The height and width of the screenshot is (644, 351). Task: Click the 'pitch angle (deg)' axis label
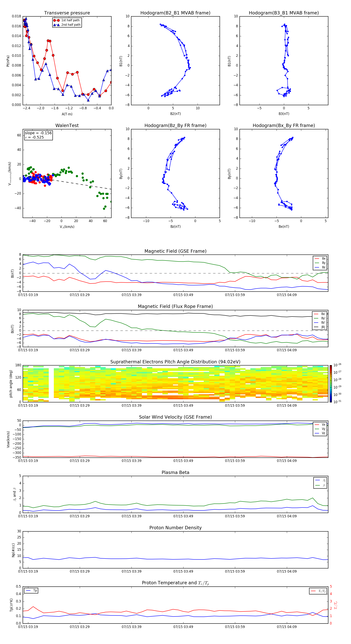pos(11,384)
